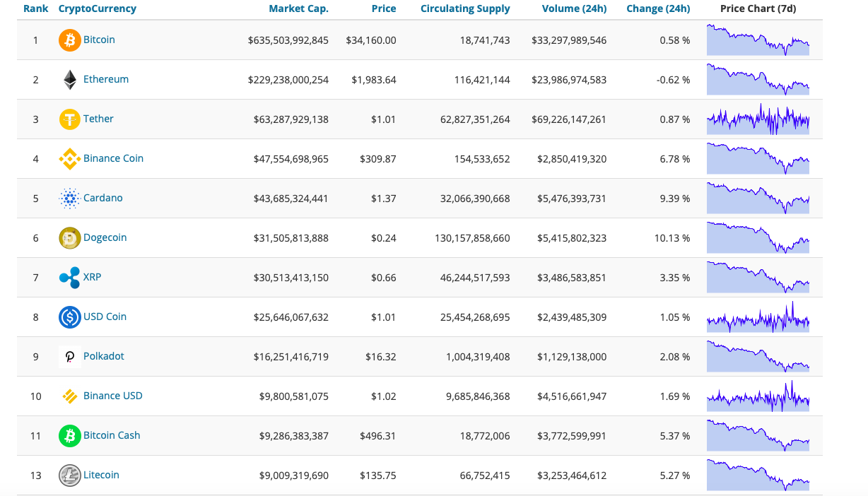Click the silver Litecoin logo icon

pyautogui.click(x=70, y=476)
